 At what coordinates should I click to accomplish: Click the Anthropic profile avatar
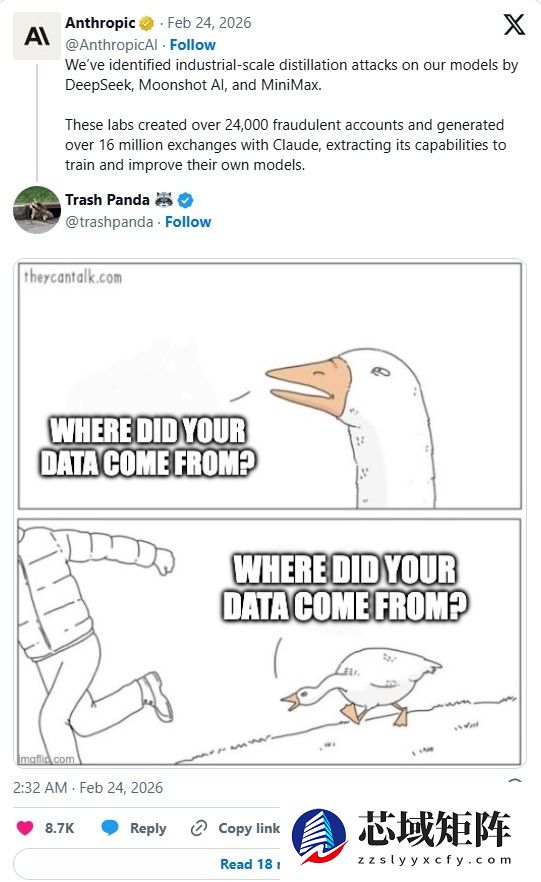coord(37,37)
